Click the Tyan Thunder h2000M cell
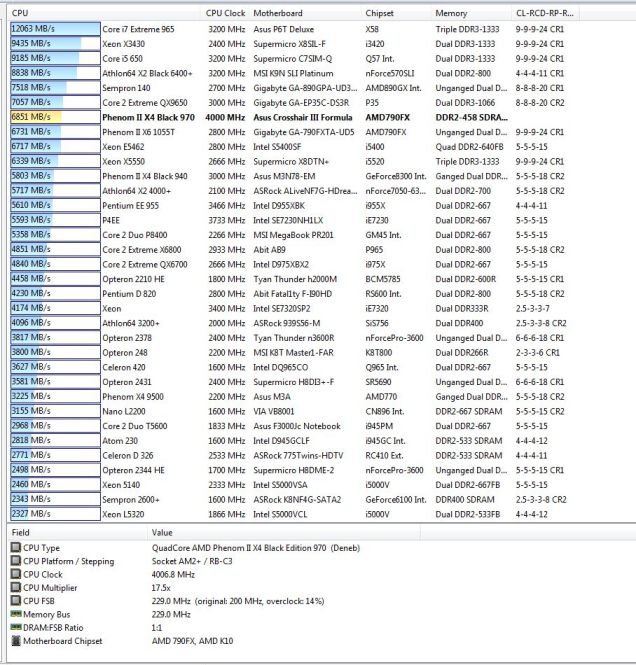636x665 pixels. click(295, 279)
